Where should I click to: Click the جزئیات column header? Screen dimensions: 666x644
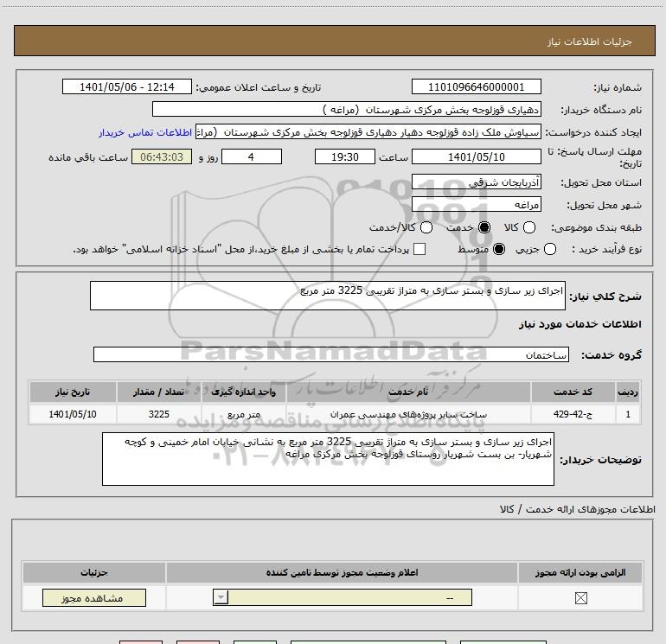point(94,572)
